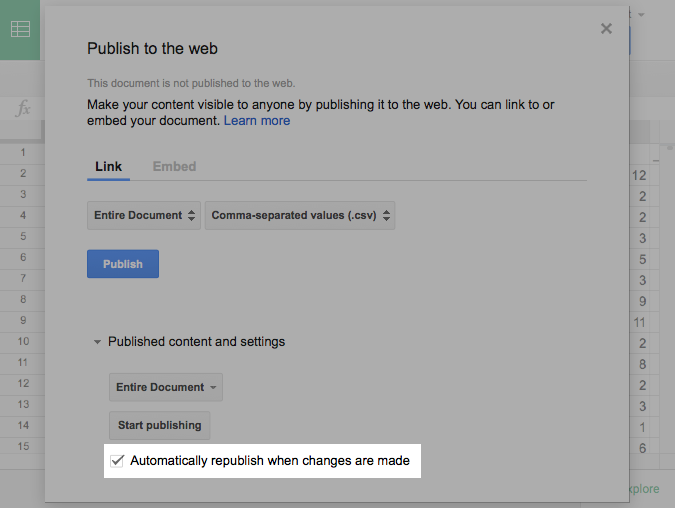Screen dimensions: 675x508
Task: Open the Comma-separated values (.csv) format dropdown
Action: (300, 215)
